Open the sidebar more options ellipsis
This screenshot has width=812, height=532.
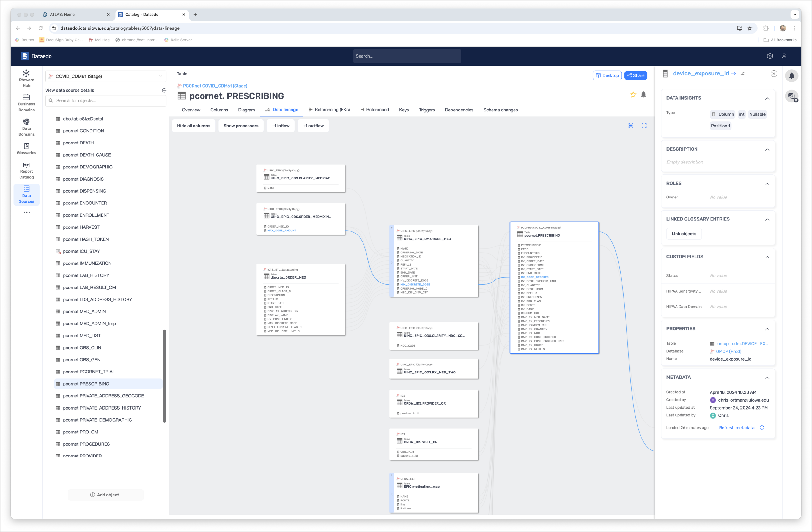pos(26,212)
